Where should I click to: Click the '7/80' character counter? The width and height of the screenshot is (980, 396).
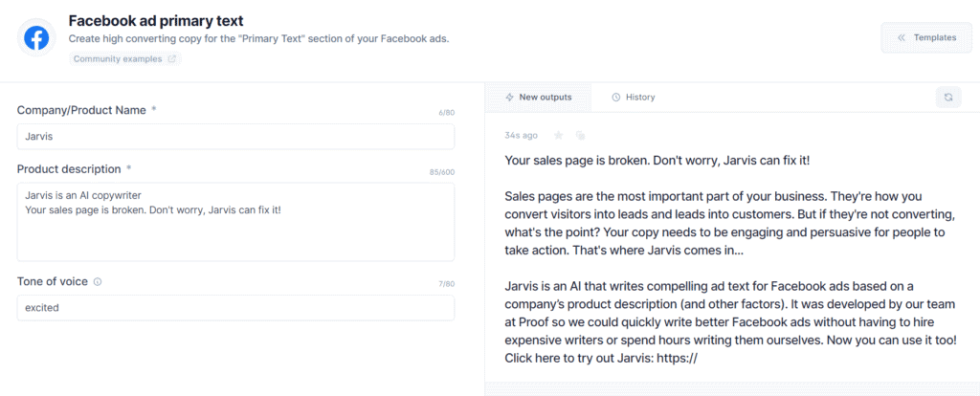(446, 284)
